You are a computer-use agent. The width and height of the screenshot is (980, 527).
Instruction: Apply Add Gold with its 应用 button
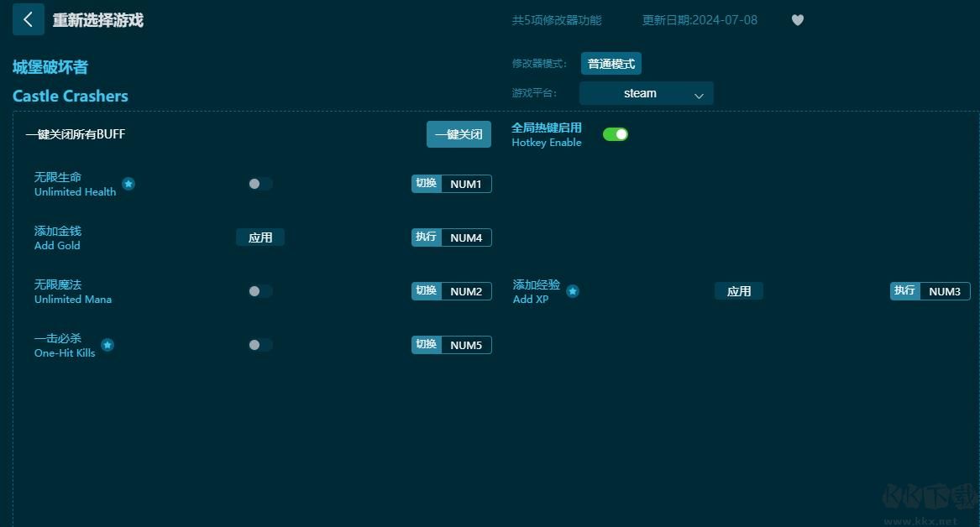pos(260,237)
